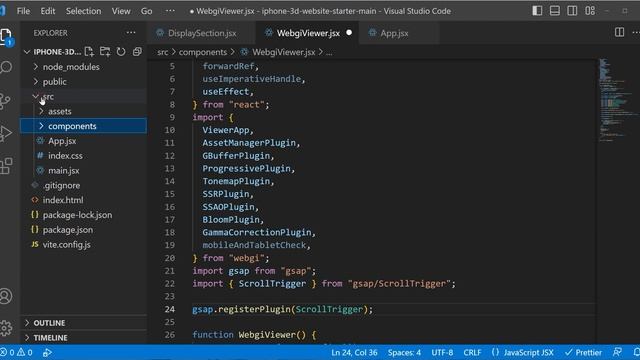Switch to the DisplaySection.jsx tab
This screenshot has height=360, width=640.
click(x=202, y=33)
